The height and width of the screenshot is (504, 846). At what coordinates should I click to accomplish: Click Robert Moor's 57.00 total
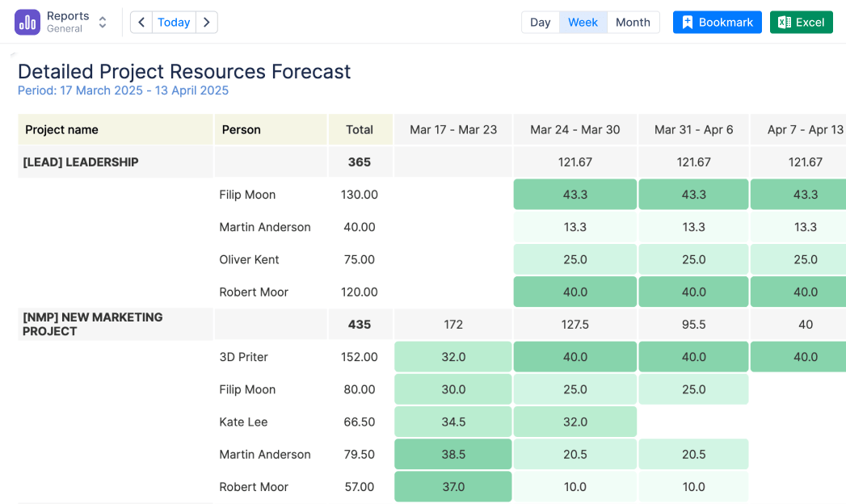[360, 487]
